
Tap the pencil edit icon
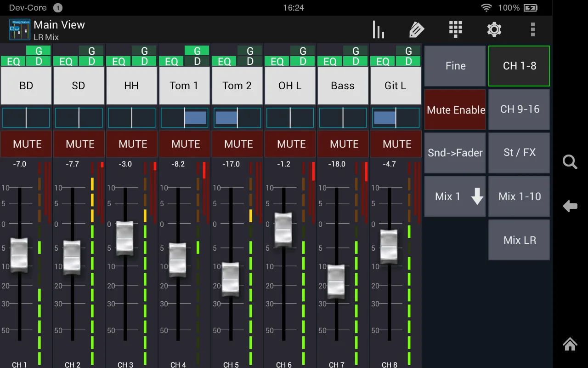(416, 30)
